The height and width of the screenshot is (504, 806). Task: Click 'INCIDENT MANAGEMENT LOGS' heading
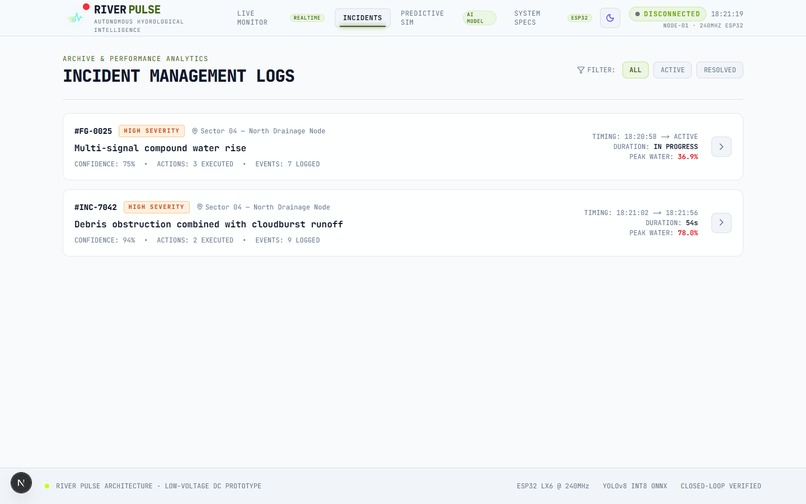tap(178, 76)
